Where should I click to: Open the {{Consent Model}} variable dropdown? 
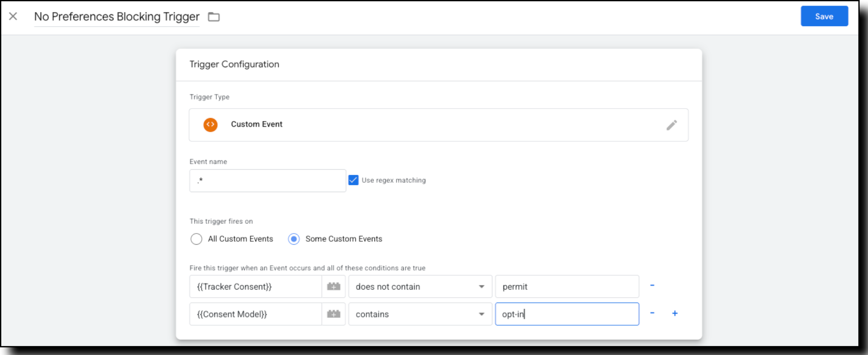click(x=256, y=314)
